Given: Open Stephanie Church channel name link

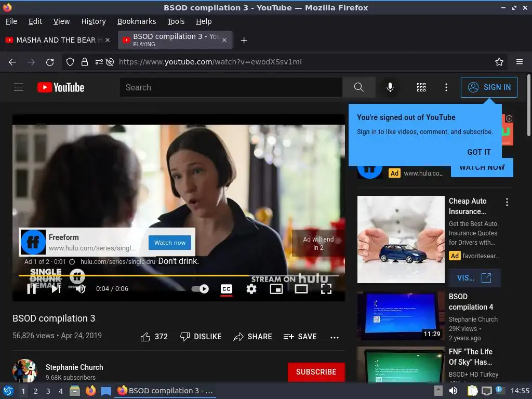Looking at the screenshot, I should tap(74, 367).
